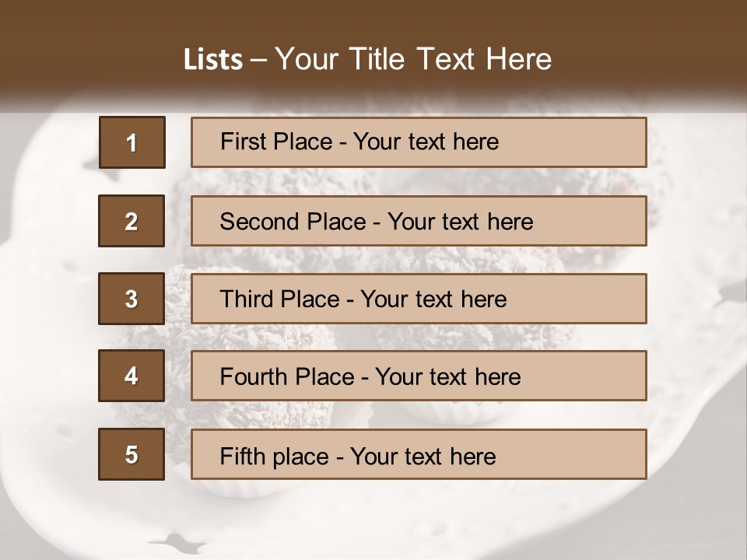Viewport: 747px width, 560px height.
Task: Select the bold word 'Lists' in title
Action: click(x=213, y=60)
